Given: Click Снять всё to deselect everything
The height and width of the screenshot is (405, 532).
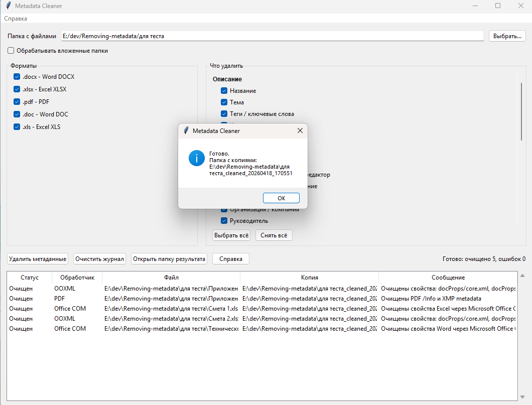Looking at the screenshot, I should [274, 235].
